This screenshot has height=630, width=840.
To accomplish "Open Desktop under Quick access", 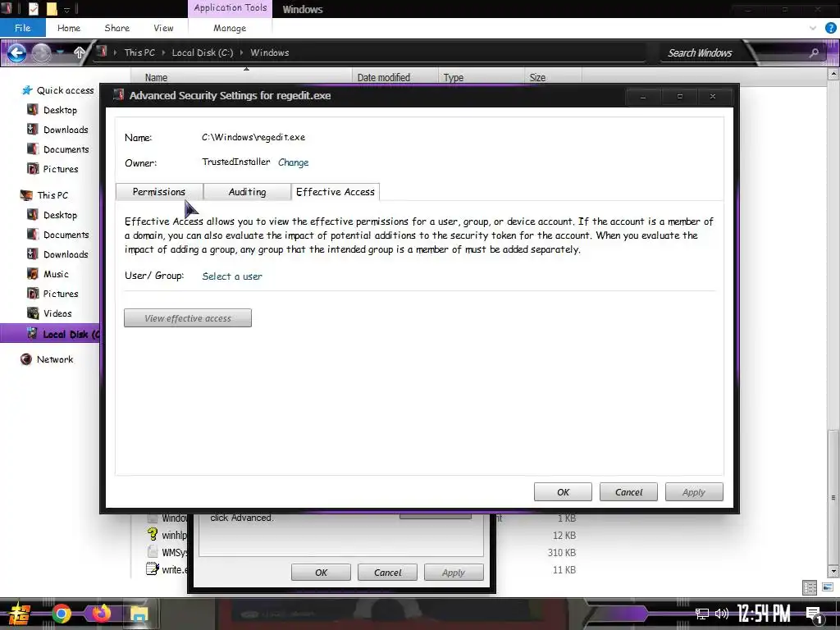I will [60, 110].
